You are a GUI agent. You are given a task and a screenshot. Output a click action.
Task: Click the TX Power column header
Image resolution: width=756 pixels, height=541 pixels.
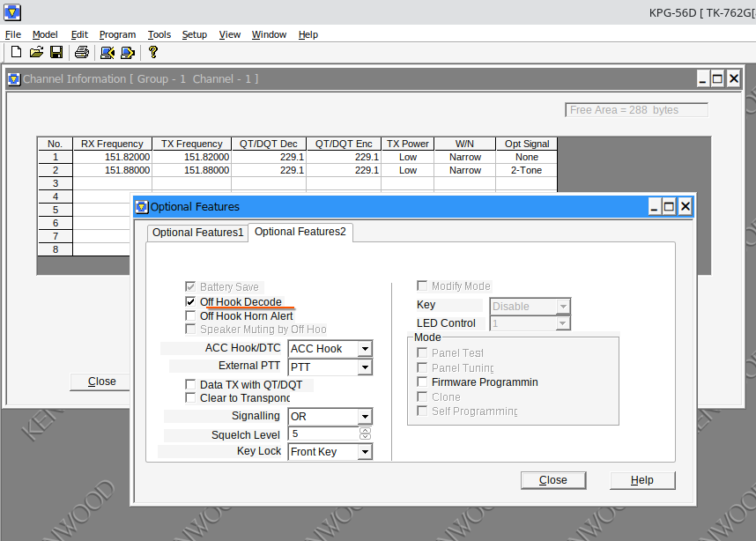pos(407,144)
